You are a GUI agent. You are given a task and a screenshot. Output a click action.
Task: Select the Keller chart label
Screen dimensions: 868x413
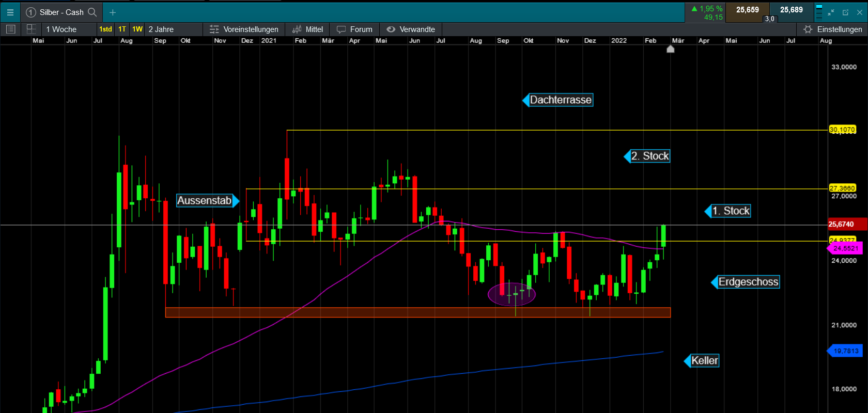coord(702,360)
